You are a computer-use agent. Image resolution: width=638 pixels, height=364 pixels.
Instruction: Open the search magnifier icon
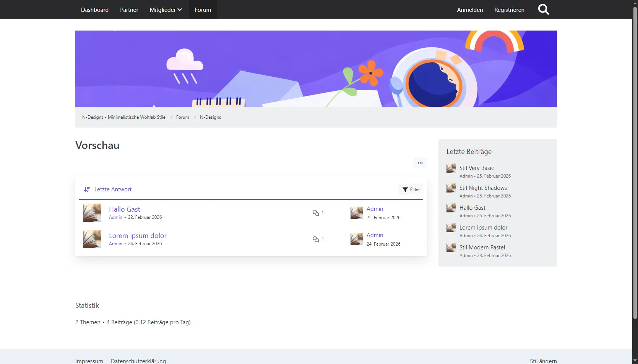[x=543, y=10]
